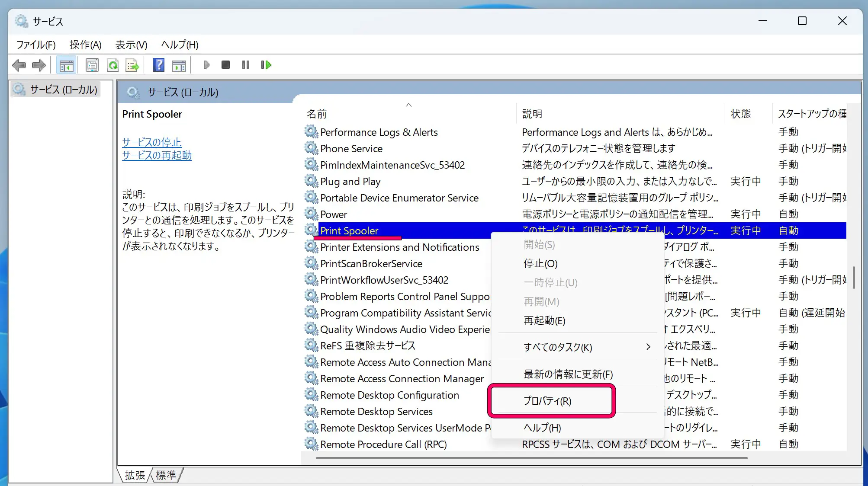Open the 操作(A) menu
The width and height of the screenshot is (868, 486).
tap(85, 45)
